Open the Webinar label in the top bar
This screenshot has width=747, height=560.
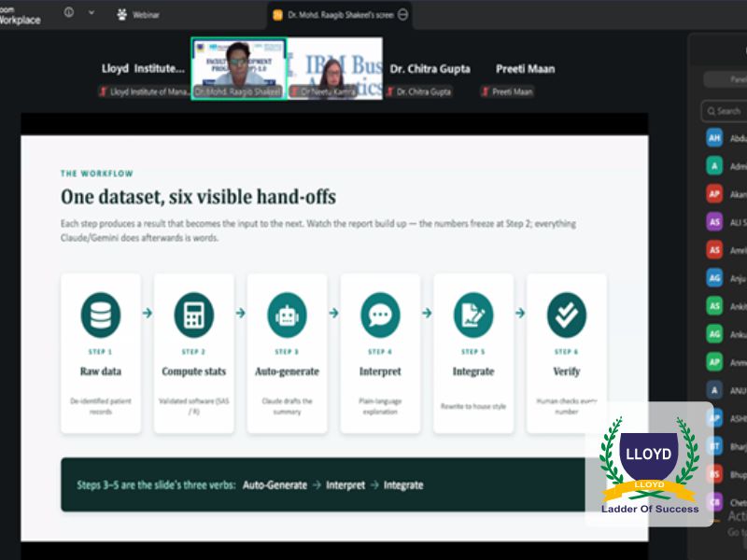click(146, 15)
